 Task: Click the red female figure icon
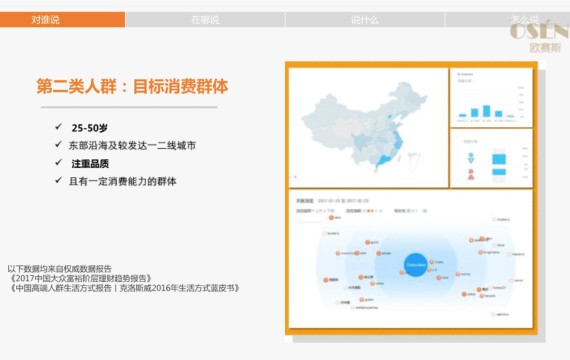pos(471,174)
